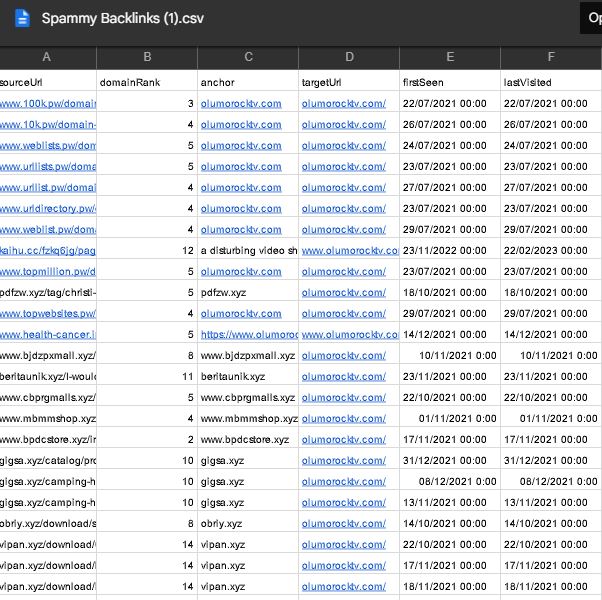
Task: Select the 'a disturbing video' anchor cell
Action: coord(248,250)
